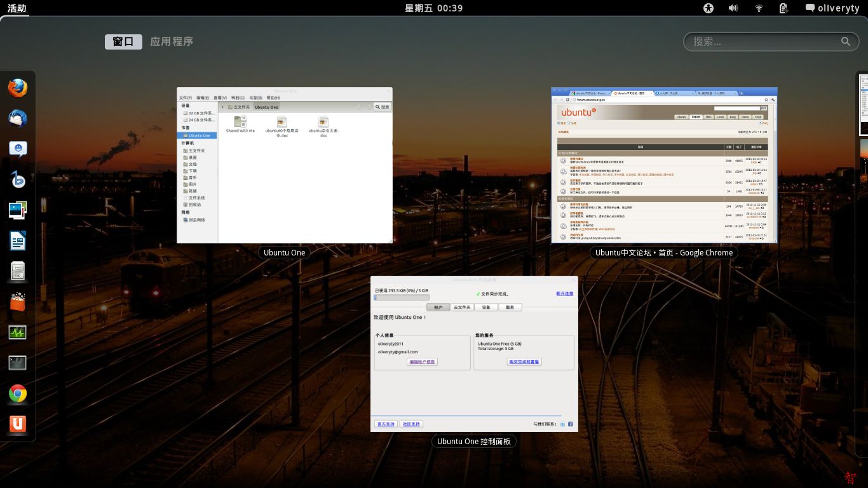Screen dimensions: 868x488
Task: Click the storage usage progress bar
Action: point(402,297)
